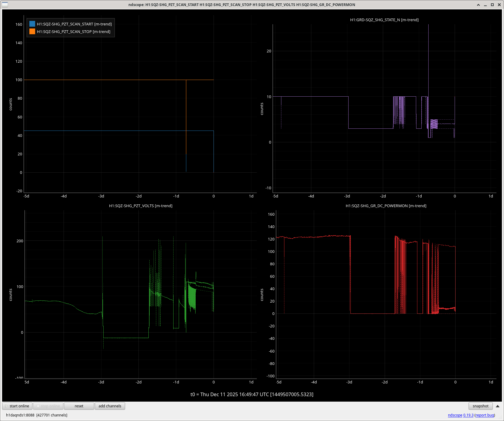Image resolution: width=504 pixels, height=421 pixels.
Task: Click the H1:SQZ-SHG_PZT_VOLTS plot title
Action: click(x=141, y=206)
